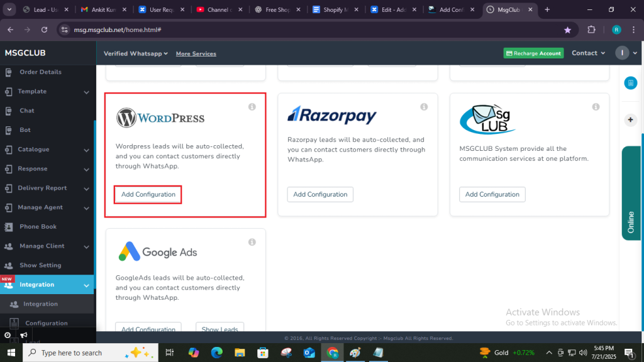Launch Microsoft Edge from the taskbar
This screenshot has height=362, width=644.
point(216,353)
